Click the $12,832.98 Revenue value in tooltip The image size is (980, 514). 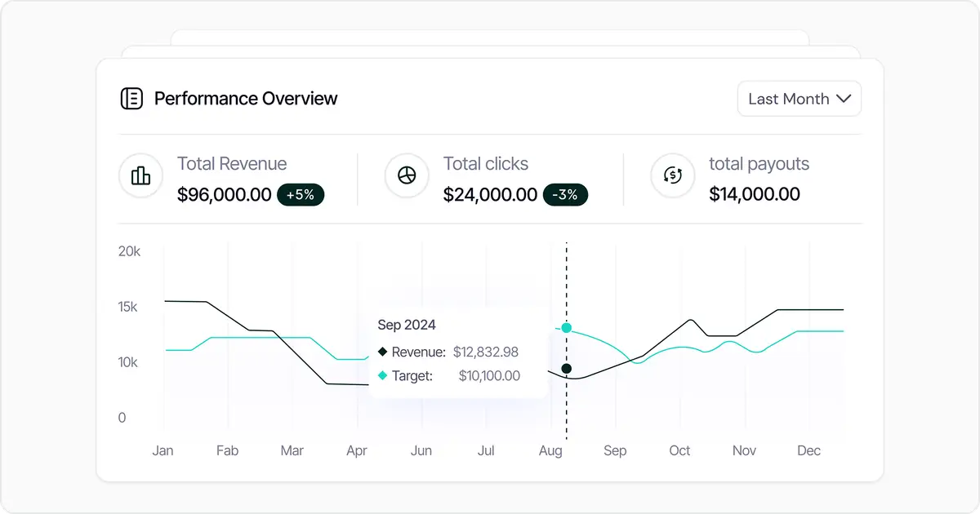tap(488, 351)
